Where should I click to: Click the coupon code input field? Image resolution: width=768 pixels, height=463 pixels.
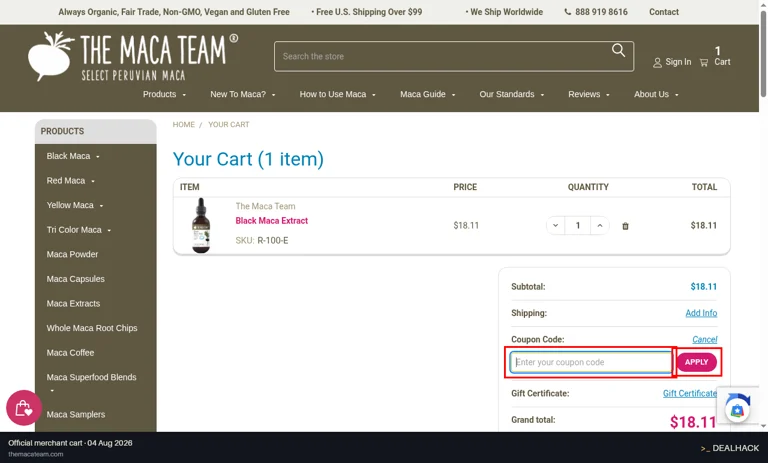(x=591, y=362)
